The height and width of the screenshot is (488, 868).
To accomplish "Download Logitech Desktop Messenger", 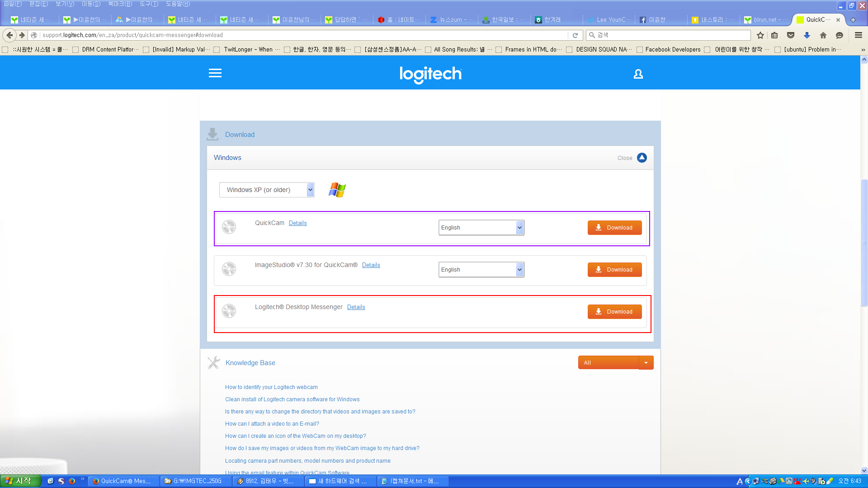I will [x=614, y=312].
